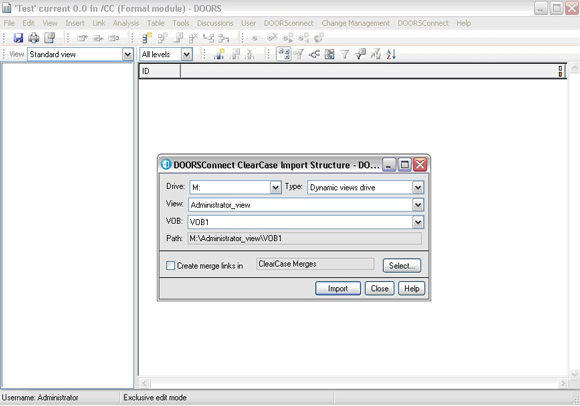
Task: Open the Drive dropdown showing M:
Action: pos(275,187)
